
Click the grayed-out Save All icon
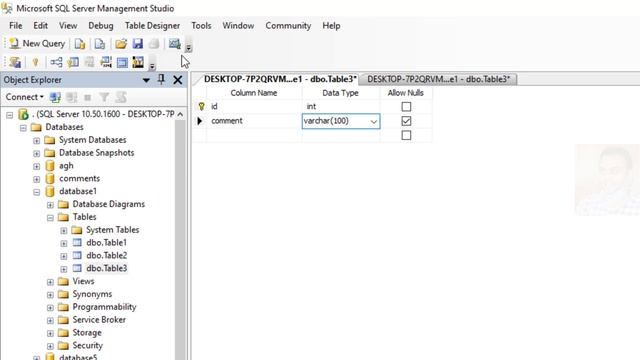coord(154,44)
